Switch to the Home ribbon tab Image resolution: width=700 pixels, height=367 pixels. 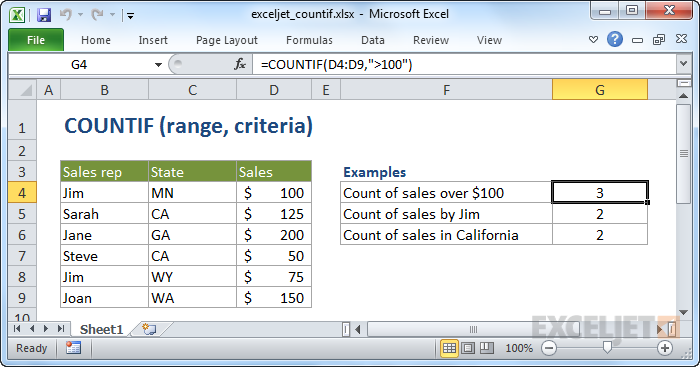point(96,40)
